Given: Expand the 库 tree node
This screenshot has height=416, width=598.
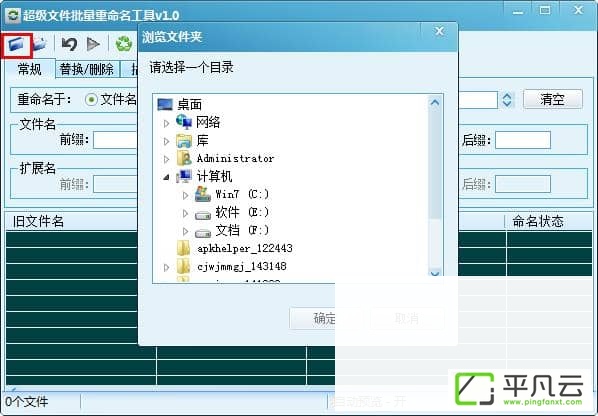Looking at the screenshot, I should (166, 141).
